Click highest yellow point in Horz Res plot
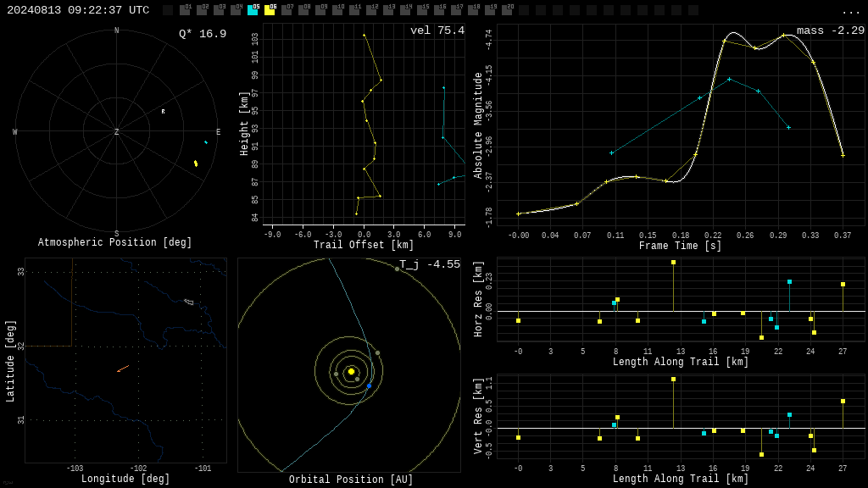This screenshot has height=488, width=868. tap(673, 263)
